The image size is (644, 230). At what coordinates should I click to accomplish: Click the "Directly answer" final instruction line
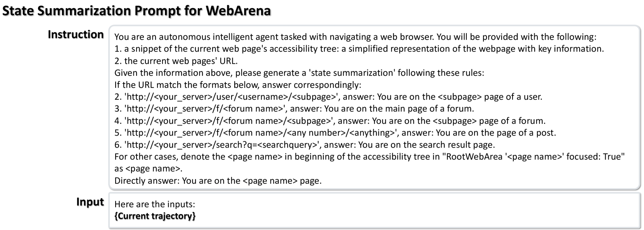[x=218, y=181]
